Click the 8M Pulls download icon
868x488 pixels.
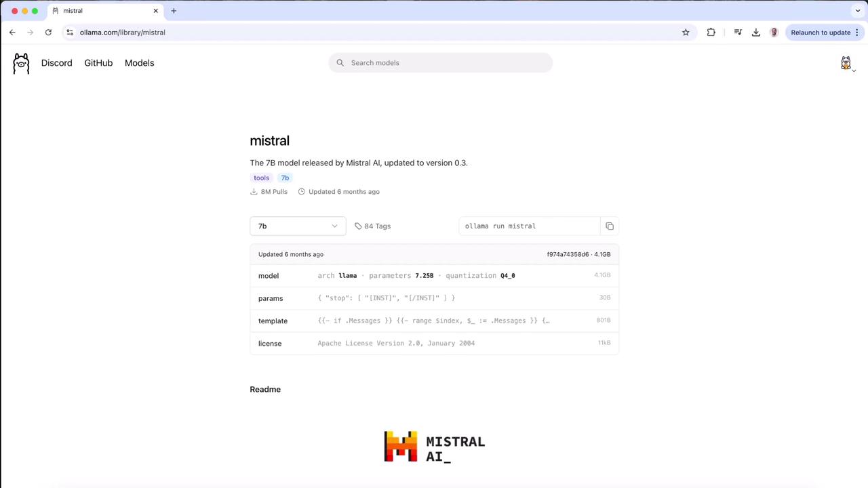[254, 192]
